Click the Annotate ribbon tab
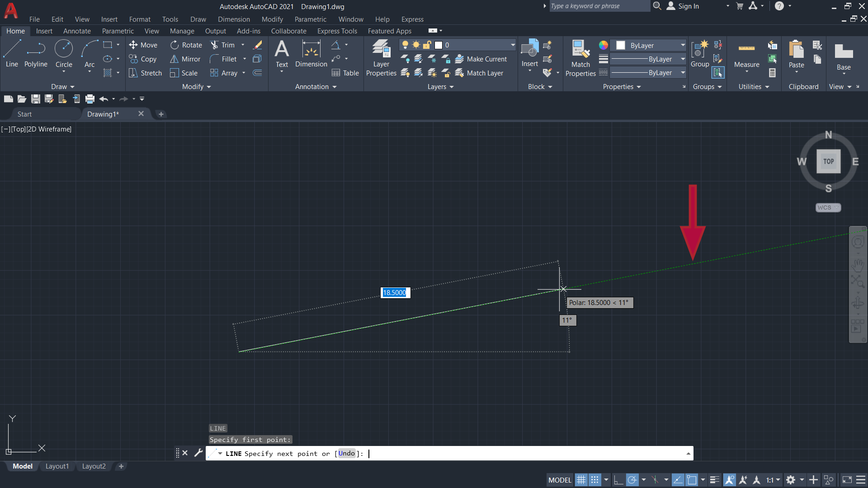This screenshot has width=868, height=488. 77,31
